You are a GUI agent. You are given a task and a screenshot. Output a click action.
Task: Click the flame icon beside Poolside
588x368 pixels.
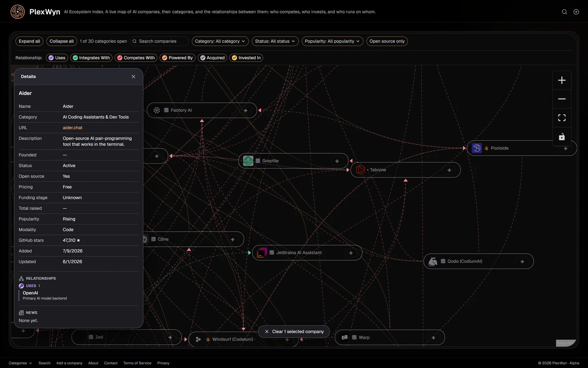point(486,148)
